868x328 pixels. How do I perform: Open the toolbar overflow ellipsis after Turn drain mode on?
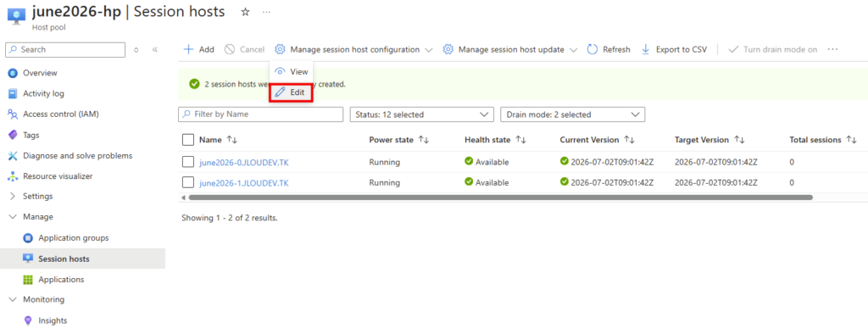(x=832, y=49)
